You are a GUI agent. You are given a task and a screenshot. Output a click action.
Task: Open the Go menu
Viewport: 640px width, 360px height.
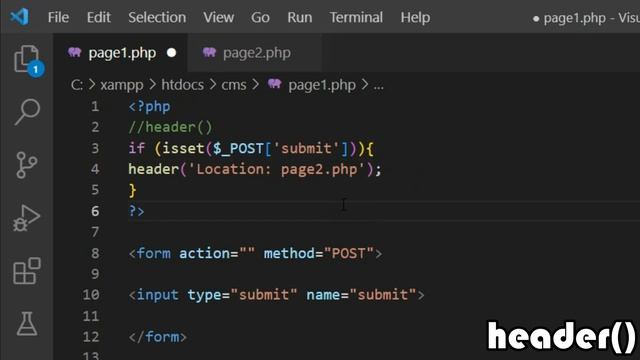click(260, 18)
